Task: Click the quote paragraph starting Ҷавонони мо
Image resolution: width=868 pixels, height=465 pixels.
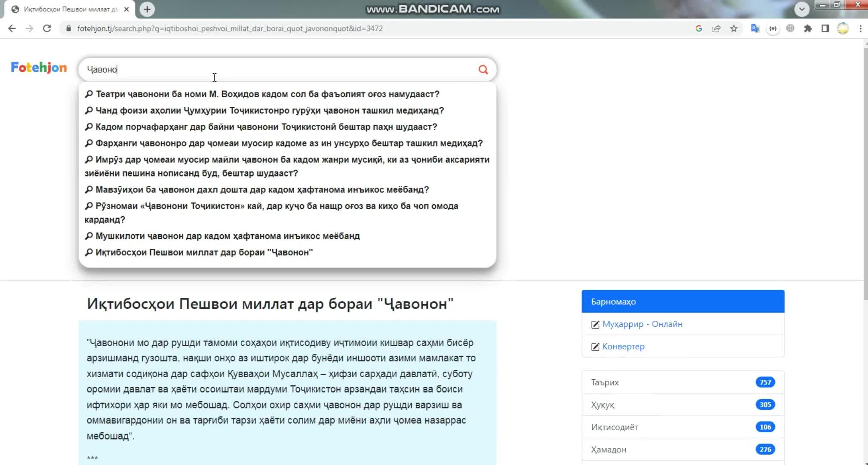Action: (281, 389)
